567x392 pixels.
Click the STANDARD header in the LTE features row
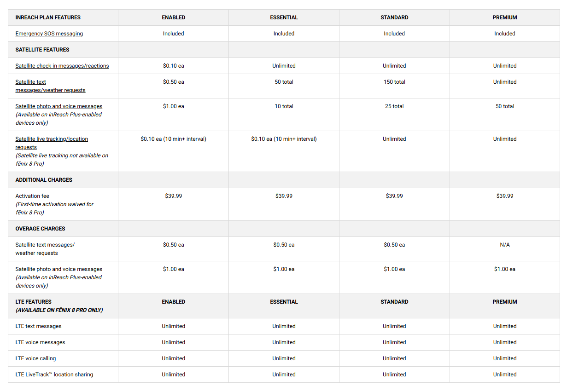coord(394,302)
